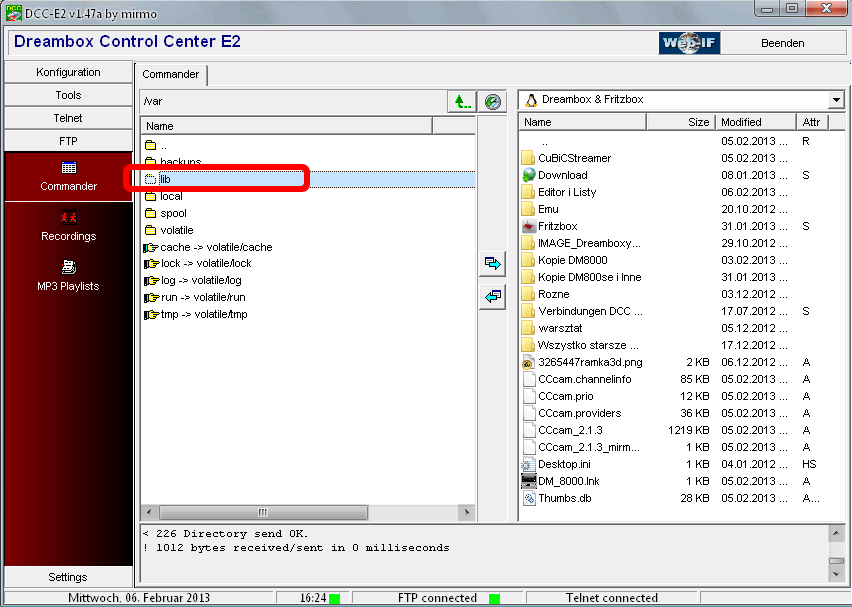852x607 pixels.
Task: Expand the Konfiguration section
Action: pos(68,72)
